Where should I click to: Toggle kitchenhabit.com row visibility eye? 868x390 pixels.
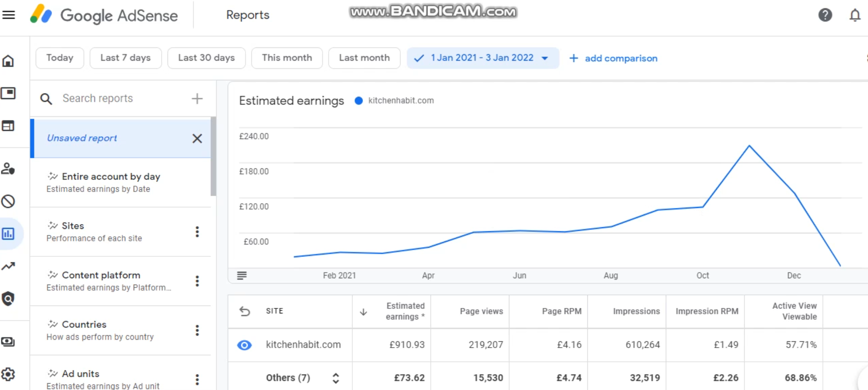pos(245,345)
